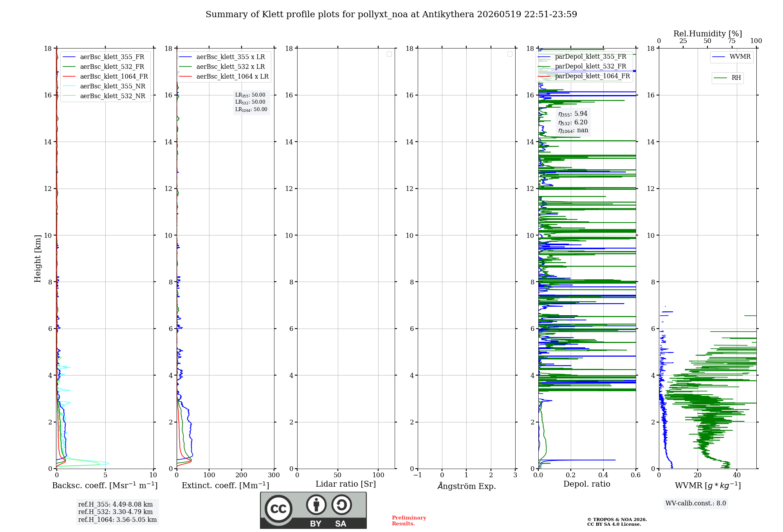Click the WV-calib.const.: 8.0 label
The height and width of the screenshot is (532, 783).
(696, 503)
